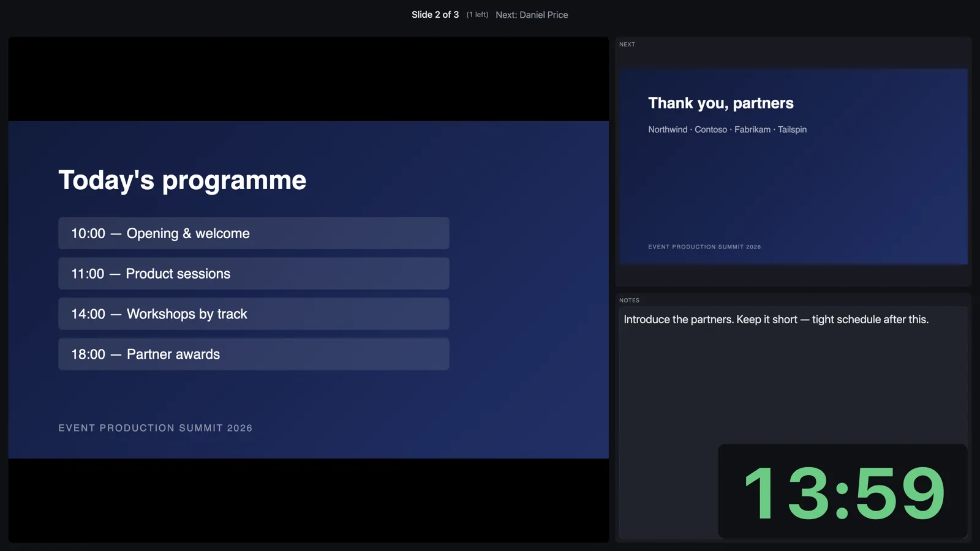Select the '11:00 — Product sessions' row
The image size is (980, 551).
coord(254,274)
